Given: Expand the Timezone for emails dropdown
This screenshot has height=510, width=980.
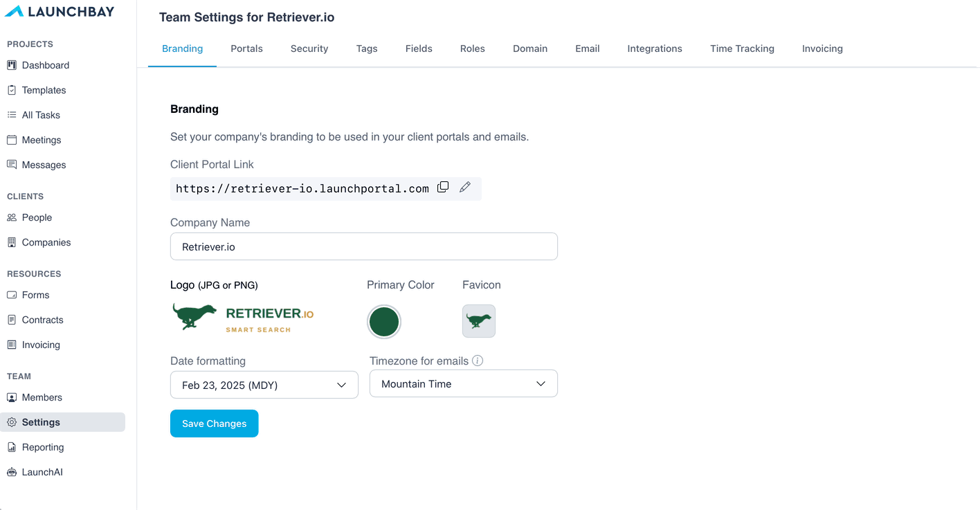Looking at the screenshot, I should [x=464, y=383].
